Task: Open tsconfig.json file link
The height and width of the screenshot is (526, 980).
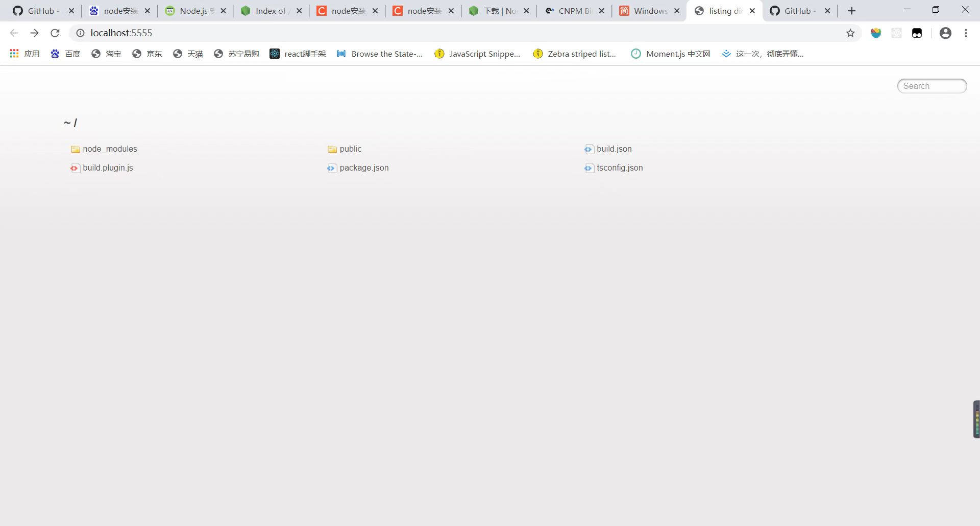Action: 620,168
